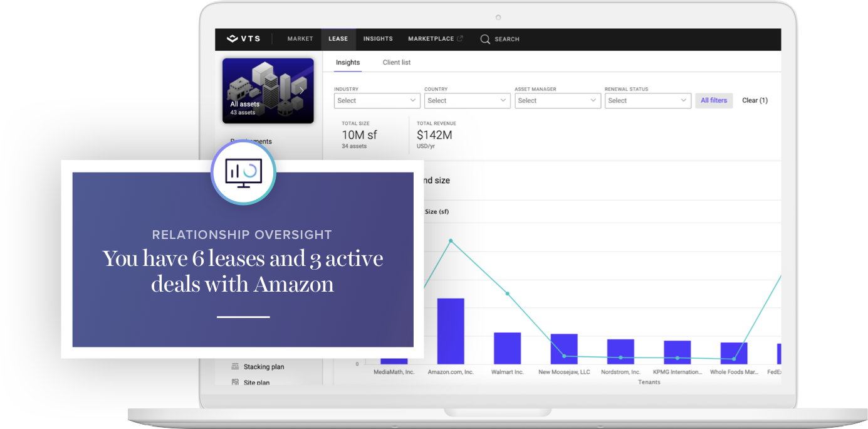This screenshot has width=868, height=429.
Task: Click the Whole Foods Market bar
Action: coord(734,353)
